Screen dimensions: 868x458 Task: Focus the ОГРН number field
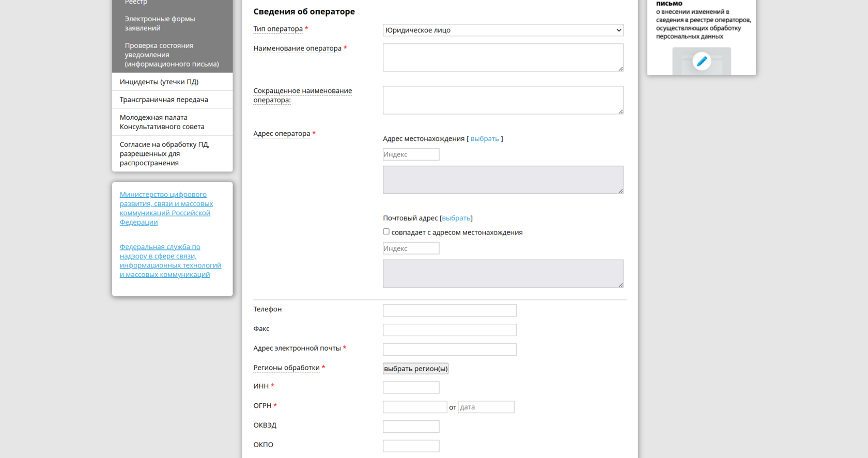tap(415, 407)
